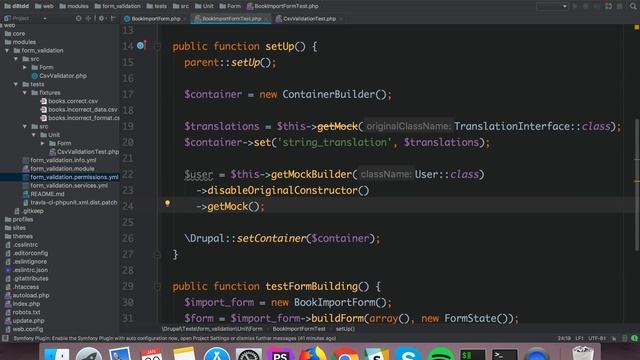Open Finder from the dock
Screen dimensions: 640x360
(x=56, y=354)
